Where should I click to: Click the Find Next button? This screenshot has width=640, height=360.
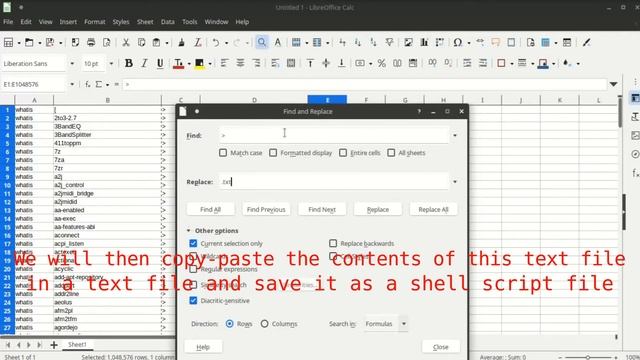[x=322, y=209]
